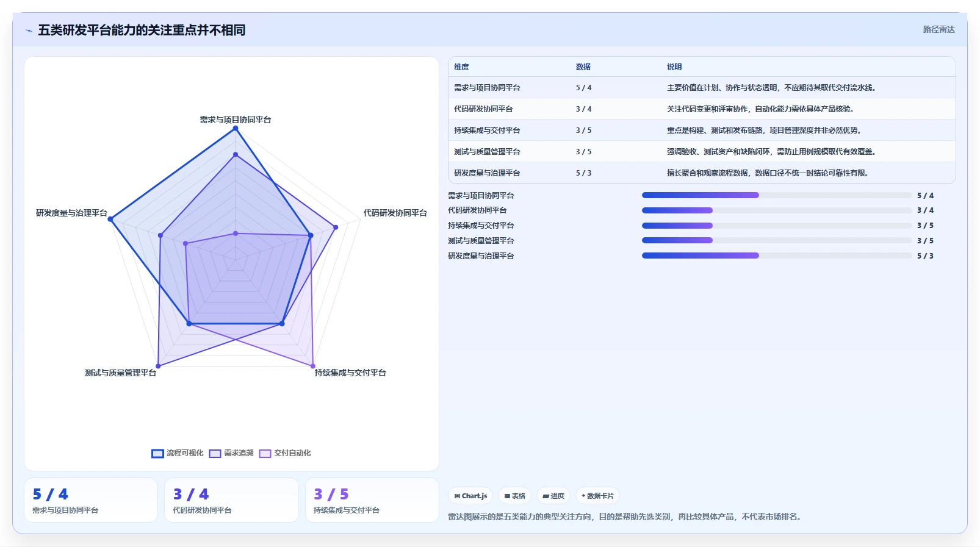The image size is (980, 547).
Task: Click radar axis label 代码研发协同平台
Action: point(395,213)
